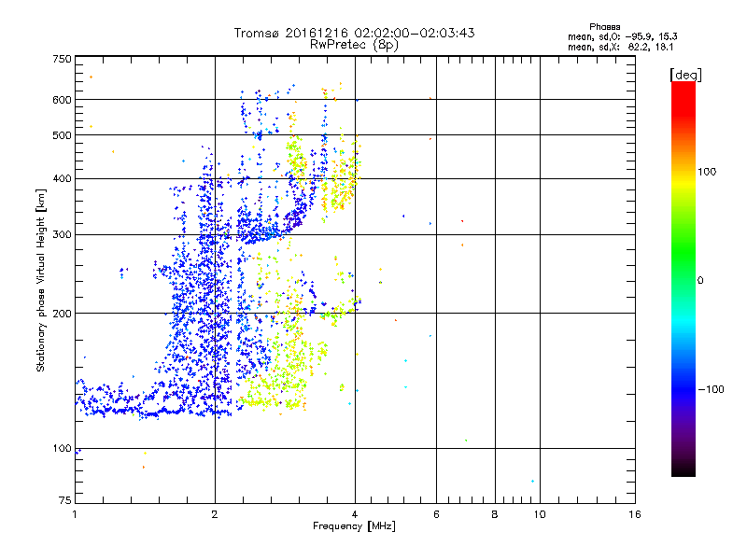The height and width of the screenshot is (560, 747).
Task: Click the x-axis '6' tick label
Action: pyautogui.click(x=436, y=514)
